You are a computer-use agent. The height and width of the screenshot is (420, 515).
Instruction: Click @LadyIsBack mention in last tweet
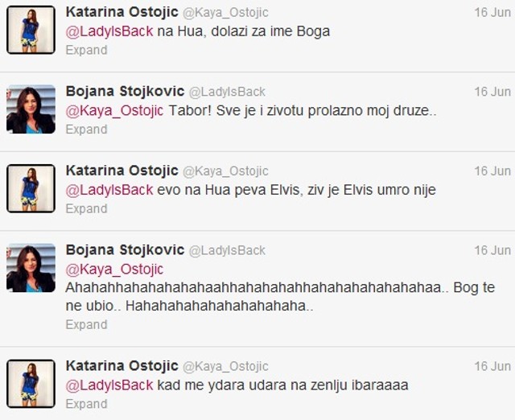pyautogui.click(x=109, y=385)
